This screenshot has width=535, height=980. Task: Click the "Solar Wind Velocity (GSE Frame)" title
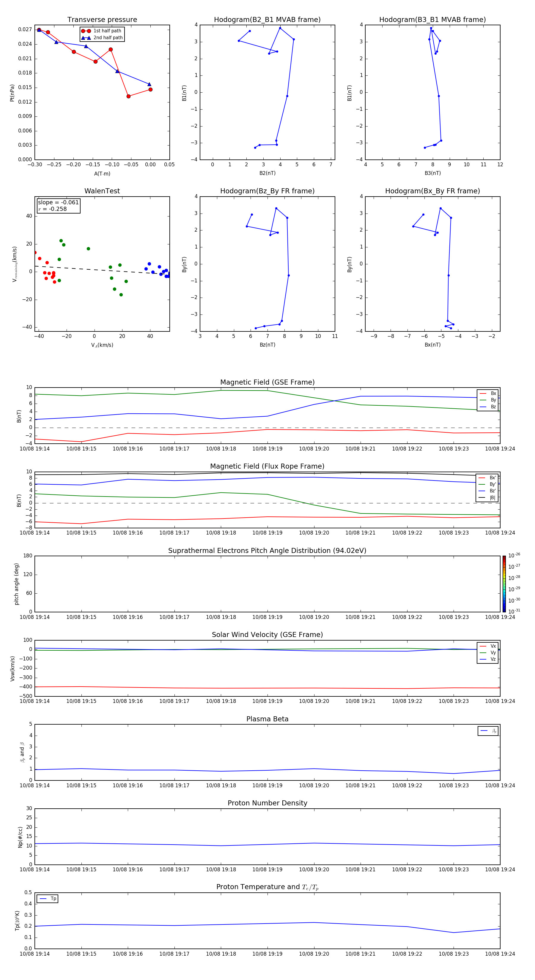[x=267, y=635]
